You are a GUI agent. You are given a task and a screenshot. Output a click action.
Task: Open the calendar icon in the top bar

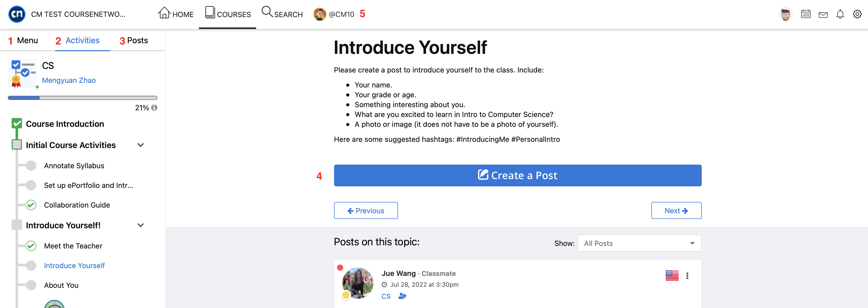point(806,14)
